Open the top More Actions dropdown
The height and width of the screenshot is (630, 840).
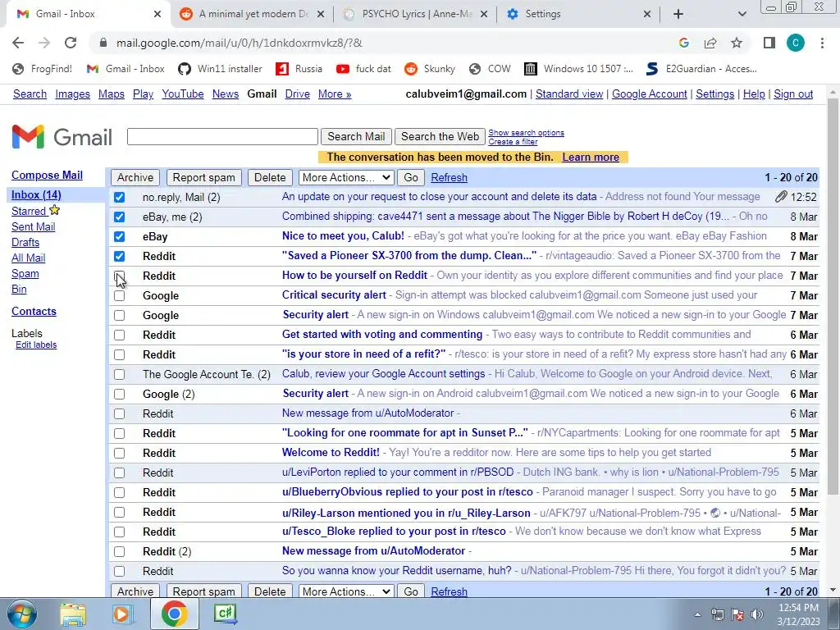point(346,177)
